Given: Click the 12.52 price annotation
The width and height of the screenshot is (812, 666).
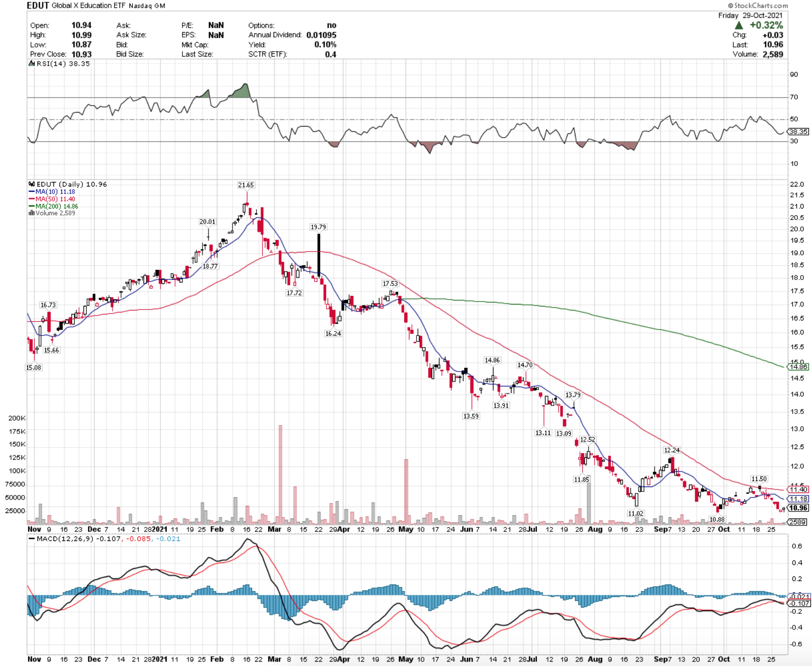Looking at the screenshot, I should 587,439.
